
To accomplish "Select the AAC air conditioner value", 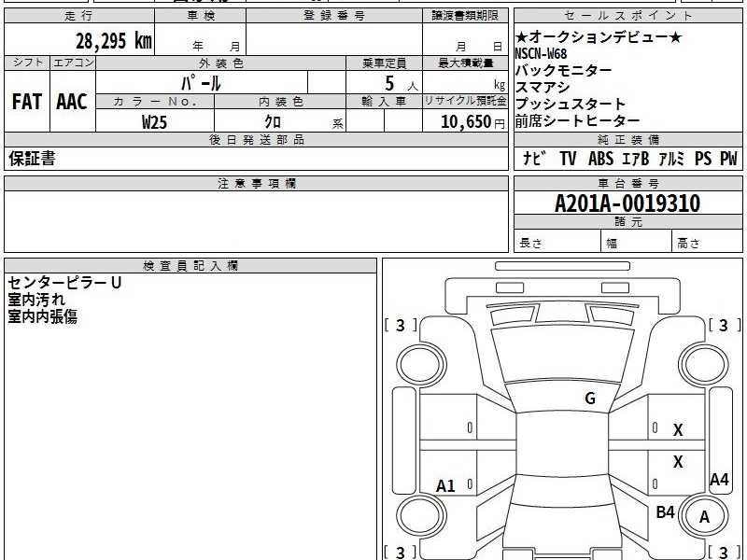I will point(72,102).
